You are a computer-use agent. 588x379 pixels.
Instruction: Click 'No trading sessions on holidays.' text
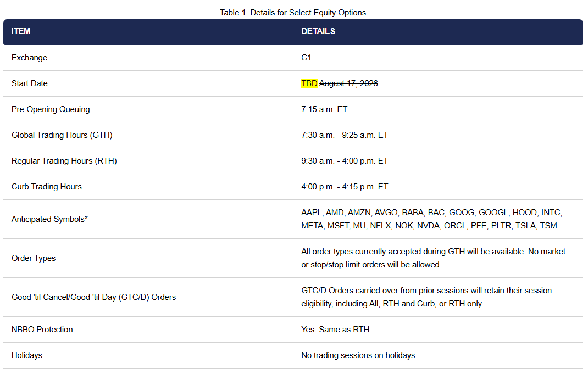pyautogui.click(x=359, y=356)
